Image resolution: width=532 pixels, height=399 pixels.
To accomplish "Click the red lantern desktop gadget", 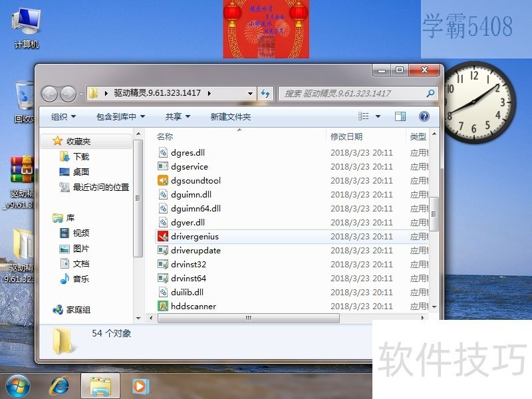I will tap(266, 29).
